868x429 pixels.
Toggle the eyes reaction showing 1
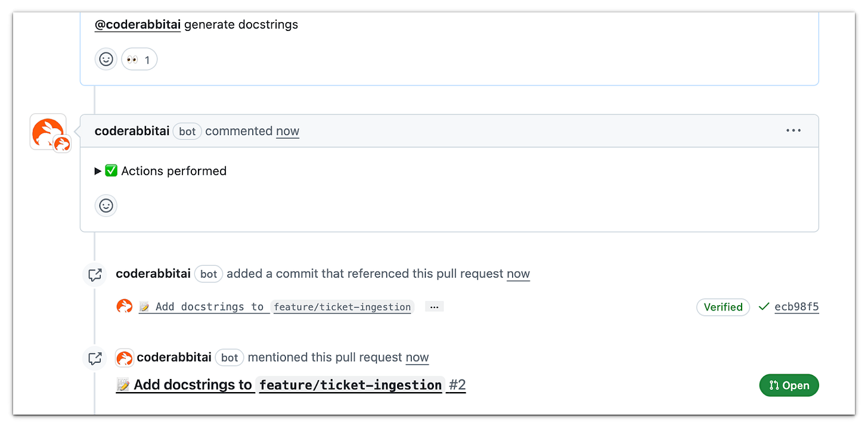coord(139,59)
